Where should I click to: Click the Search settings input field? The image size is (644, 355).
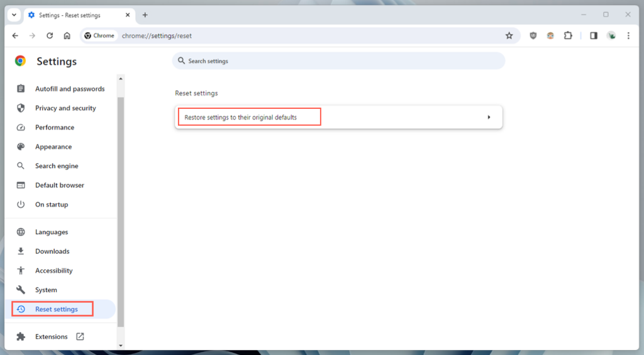tap(340, 61)
